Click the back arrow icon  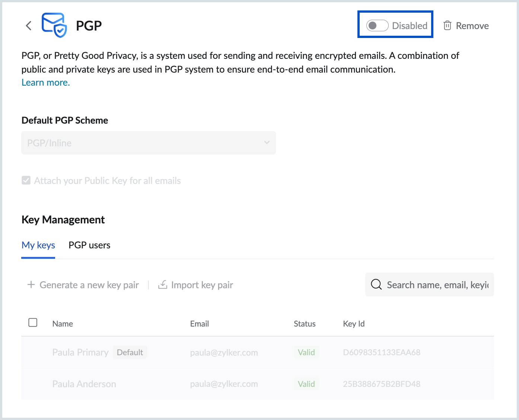coord(29,26)
